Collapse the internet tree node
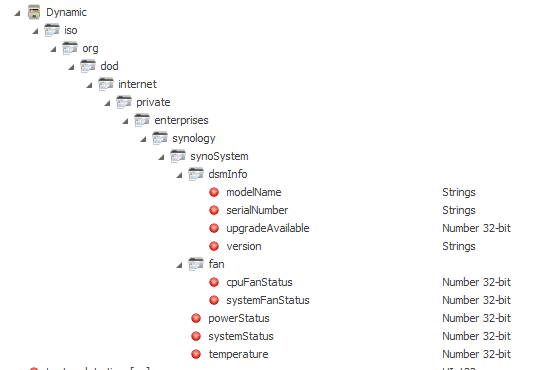This screenshot has height=370, width=559. click(x=89, y=86)
